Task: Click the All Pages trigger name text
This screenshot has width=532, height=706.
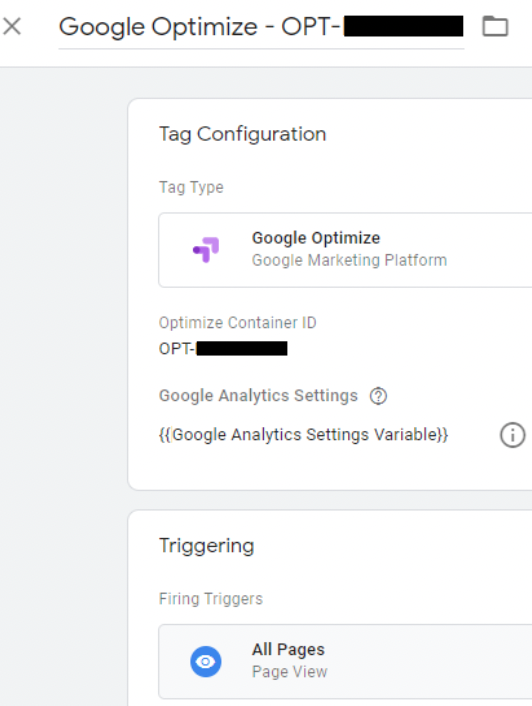Action: click(288, 650)
